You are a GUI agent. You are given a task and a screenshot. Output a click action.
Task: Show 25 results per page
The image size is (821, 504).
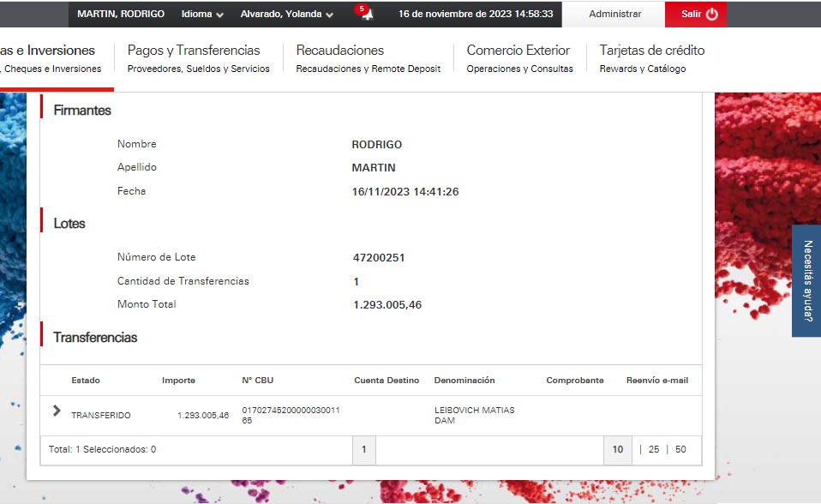pos(654,449)
